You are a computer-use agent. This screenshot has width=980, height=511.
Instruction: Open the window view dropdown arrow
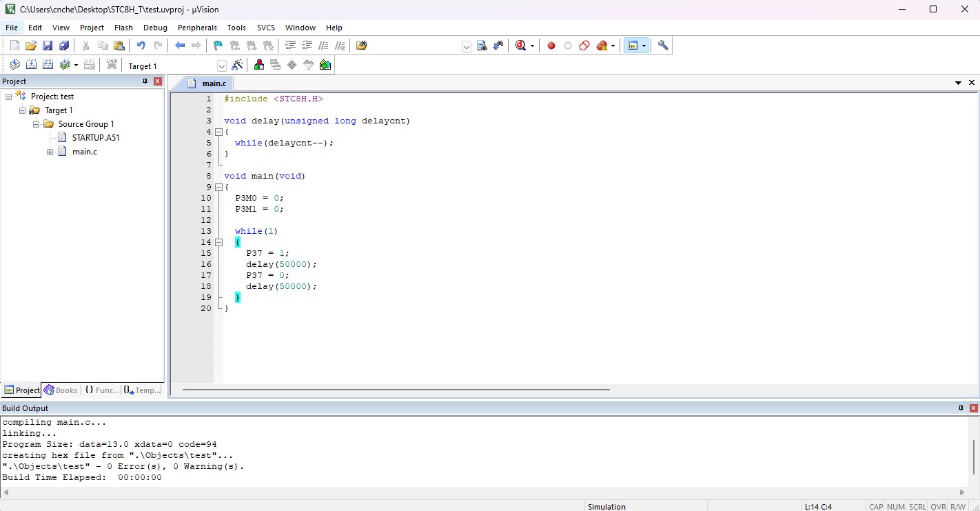644,46
